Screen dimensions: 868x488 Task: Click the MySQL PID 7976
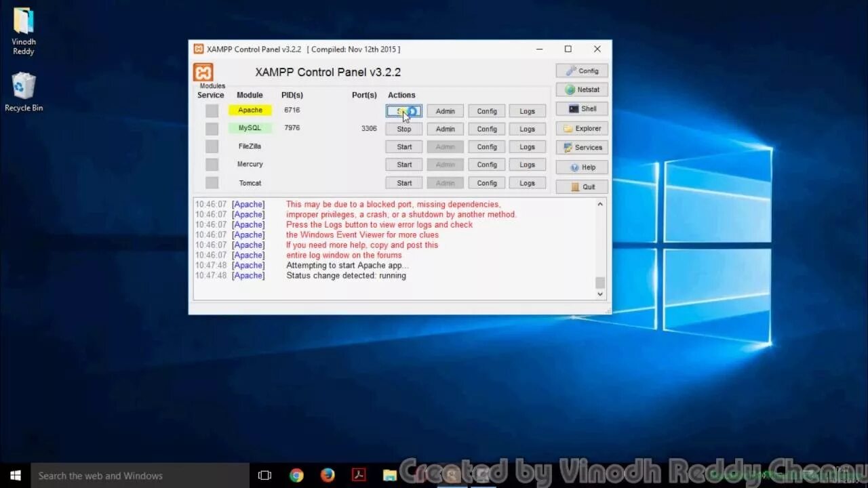(x=292, y=127)
